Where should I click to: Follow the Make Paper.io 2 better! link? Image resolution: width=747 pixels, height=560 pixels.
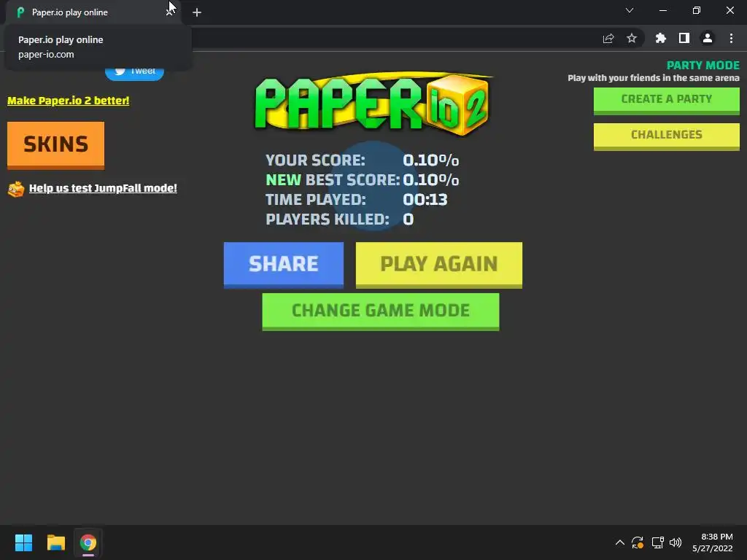[68, 101]
